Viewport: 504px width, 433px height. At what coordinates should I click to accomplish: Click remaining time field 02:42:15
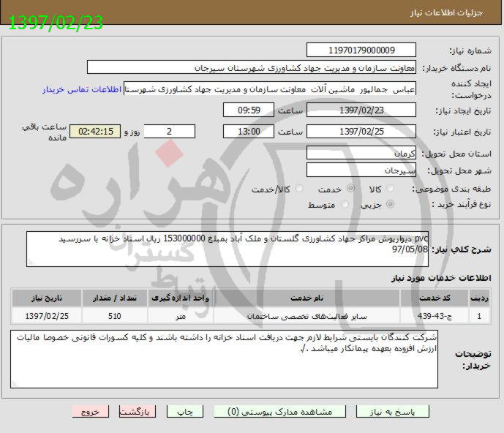tap(96, 132)
